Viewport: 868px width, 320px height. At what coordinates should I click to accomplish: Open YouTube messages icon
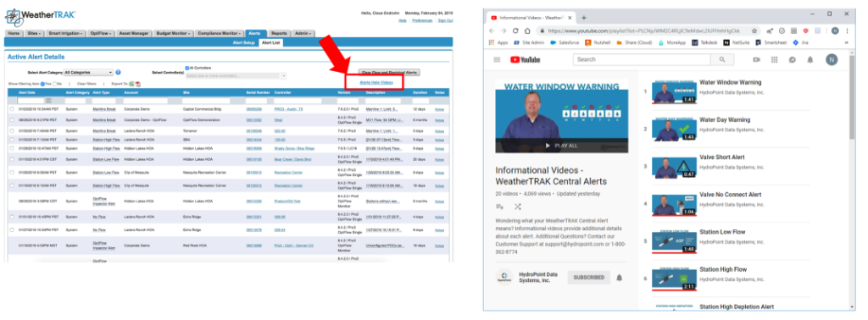pyautogui.click(x=793, y=60)
